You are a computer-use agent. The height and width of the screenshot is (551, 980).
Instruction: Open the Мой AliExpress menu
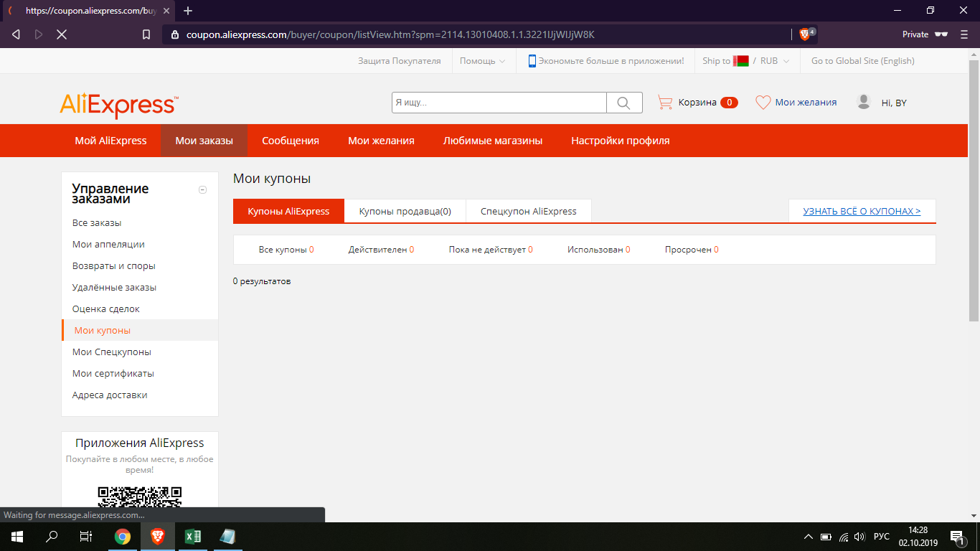click(110, 141)
